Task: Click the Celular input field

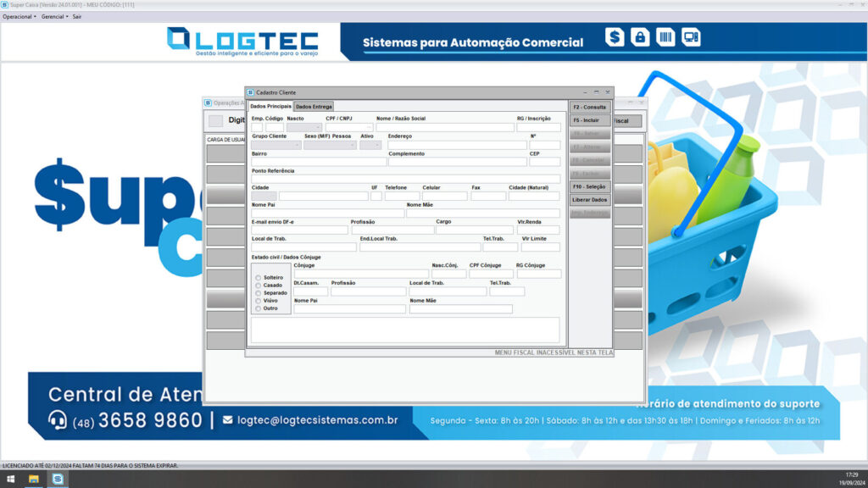Action: (444, 197)
